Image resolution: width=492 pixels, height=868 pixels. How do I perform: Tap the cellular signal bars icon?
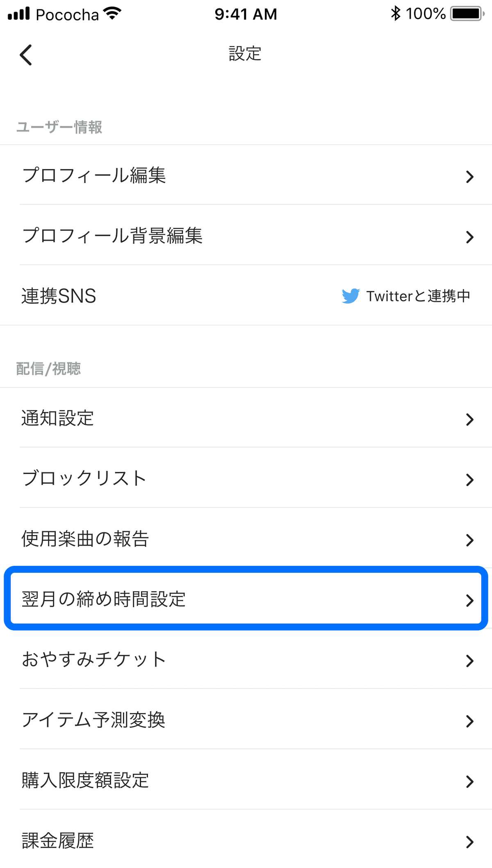click(x=18, y=14)
